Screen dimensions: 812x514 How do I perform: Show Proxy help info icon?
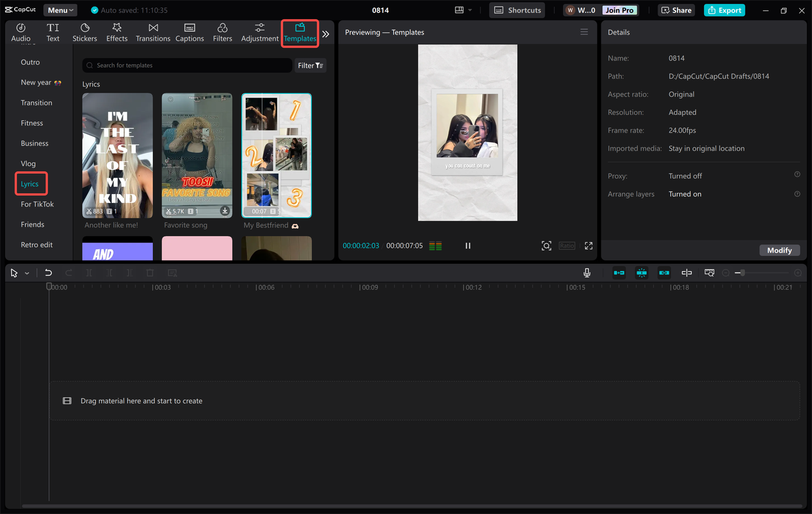797,175
